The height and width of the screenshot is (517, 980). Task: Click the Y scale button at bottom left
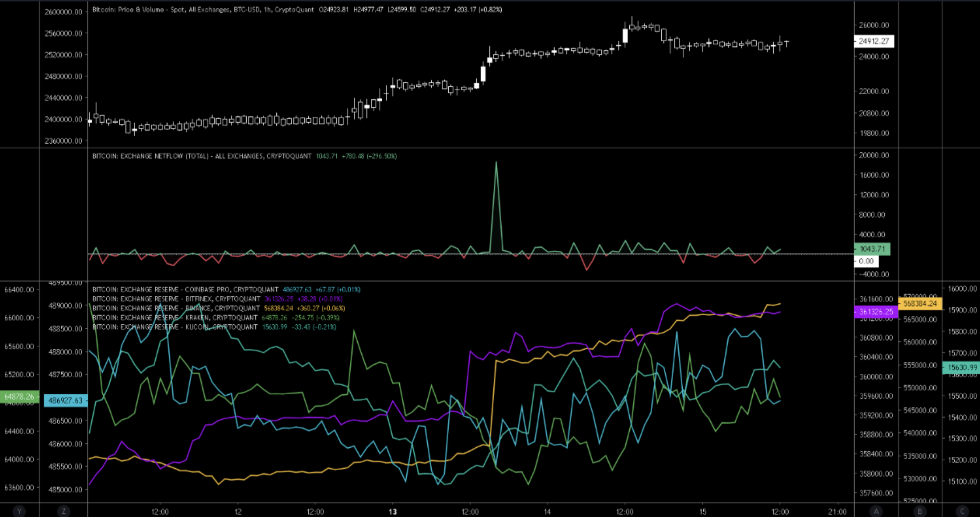pyautogui.click(x=19, y=512)
